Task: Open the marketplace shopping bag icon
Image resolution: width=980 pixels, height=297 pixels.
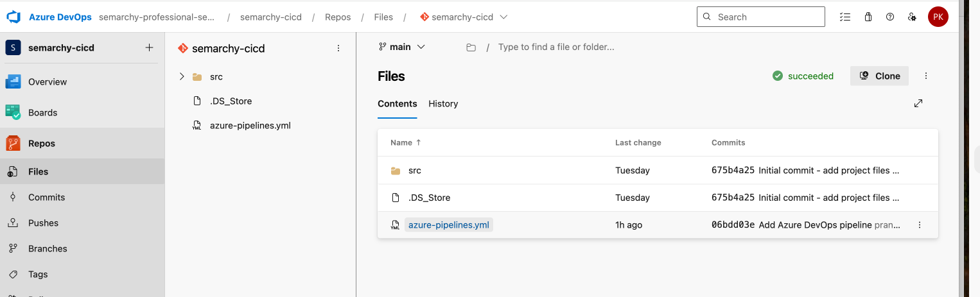Action: pyautogui.click(x=868, y=17)
